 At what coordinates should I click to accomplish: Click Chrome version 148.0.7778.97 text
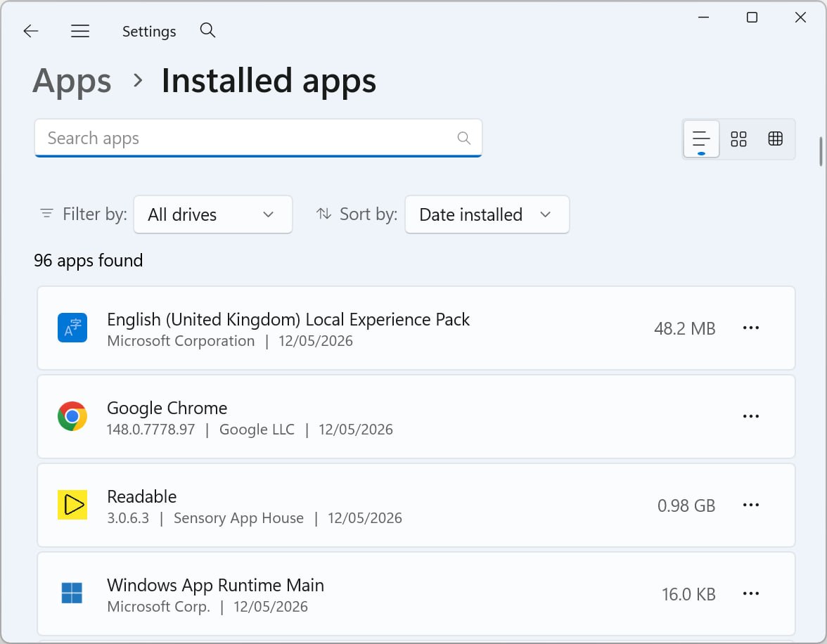click(x=150, y=430)
